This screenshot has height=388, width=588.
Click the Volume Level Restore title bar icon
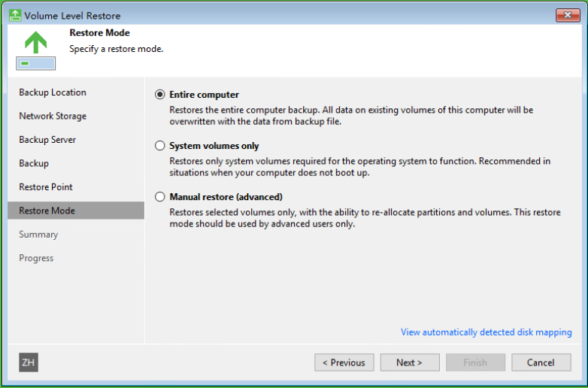point(15,15)
